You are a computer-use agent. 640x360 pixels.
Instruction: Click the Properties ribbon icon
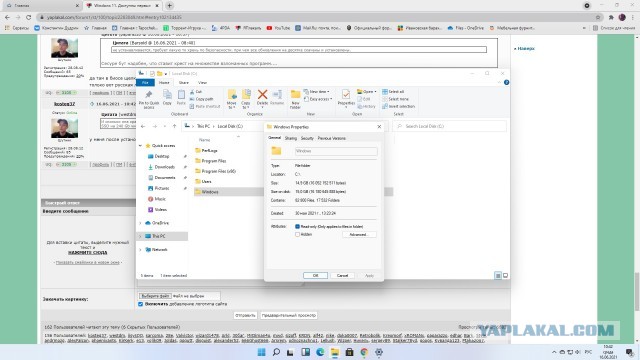[x=346, y=95]
